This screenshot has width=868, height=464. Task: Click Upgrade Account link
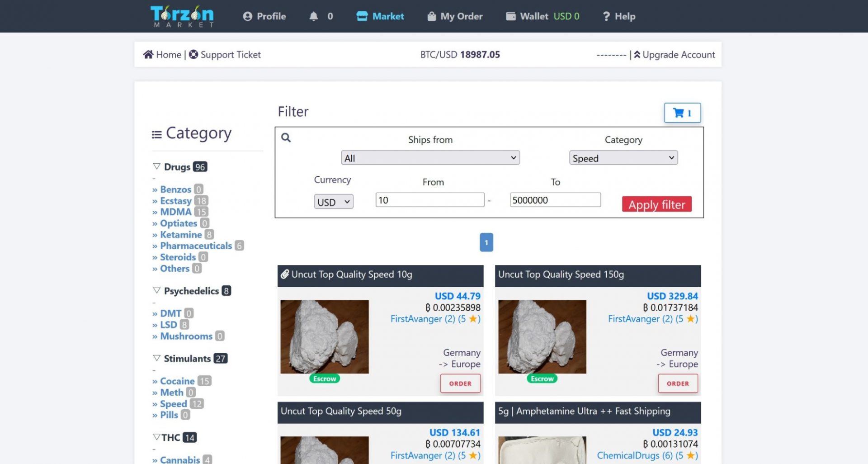[674, 55]
